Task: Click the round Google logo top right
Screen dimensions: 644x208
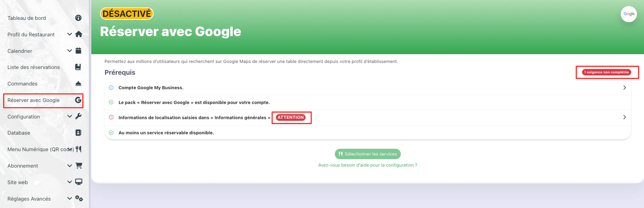Action: click(x=629, y=14)
